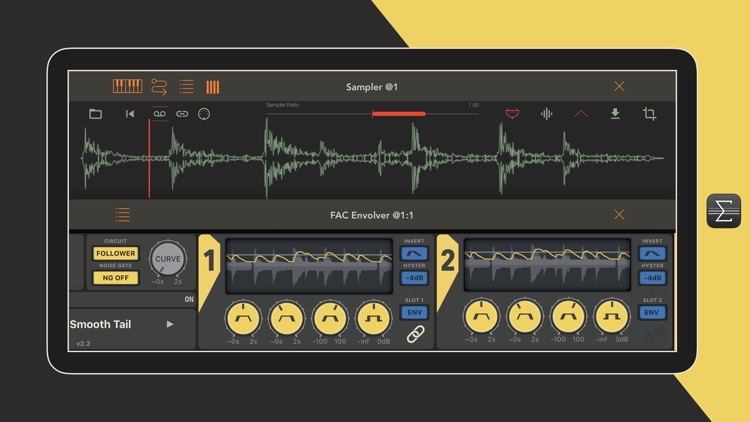Image resolution: width=750 pixels, height=422 pixels.
Task: Click envelope 1 first knob (attack)
Action: tap(243, 318)
